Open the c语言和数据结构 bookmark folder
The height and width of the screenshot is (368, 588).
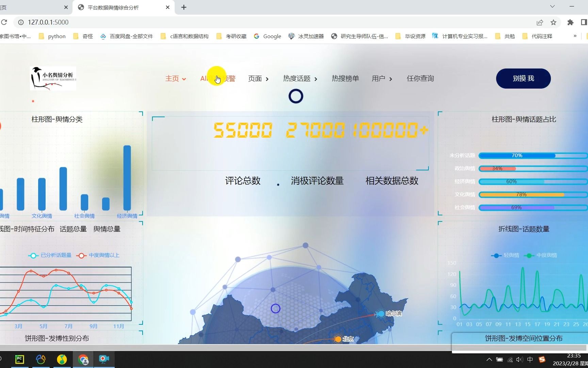(x=184, y=36)
